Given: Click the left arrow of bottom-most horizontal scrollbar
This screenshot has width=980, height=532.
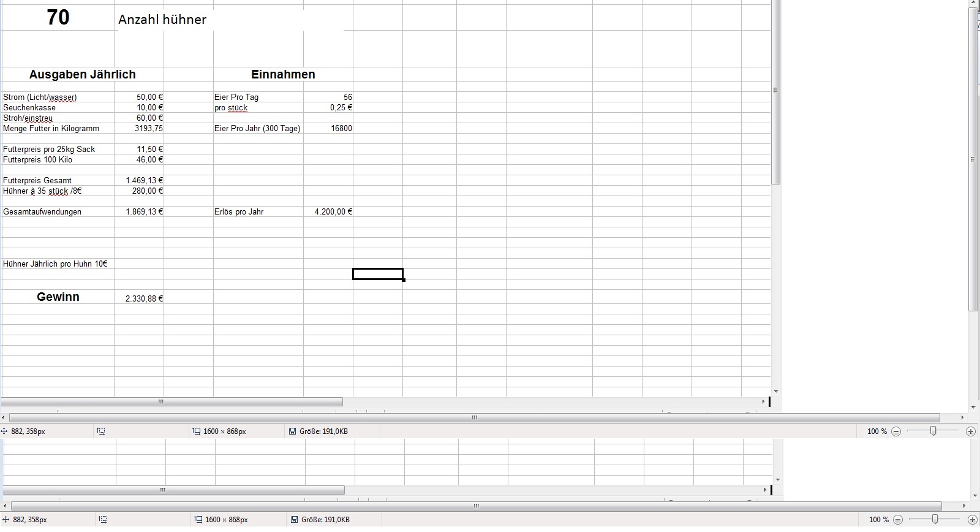Looking at the screenshot, I should (5, 506).
